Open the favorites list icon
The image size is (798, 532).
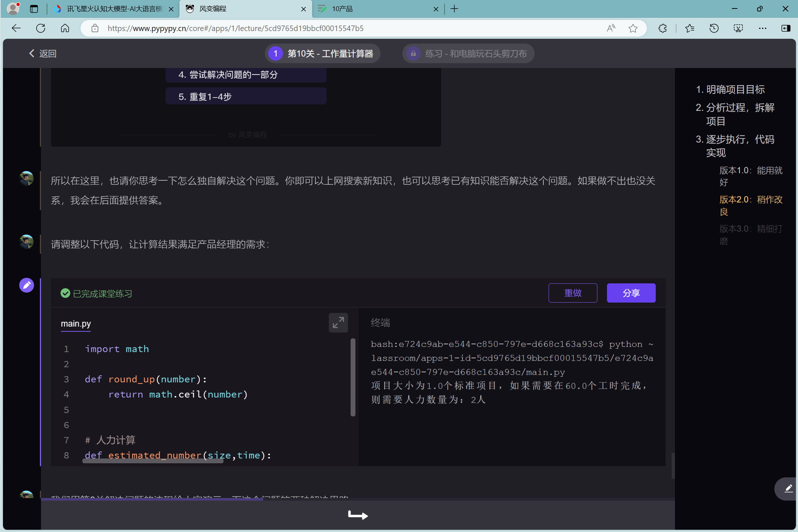[x=690, y=28]
